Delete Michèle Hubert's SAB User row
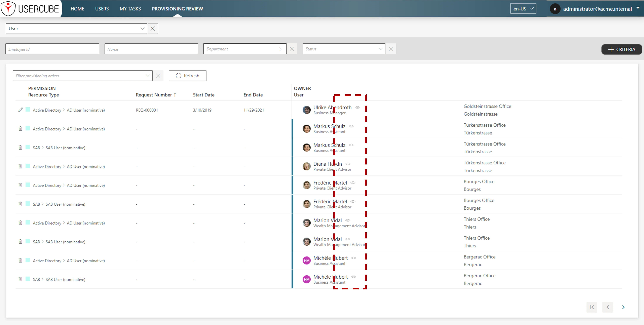Screen dimensions: 644x325 click(20, 279)
